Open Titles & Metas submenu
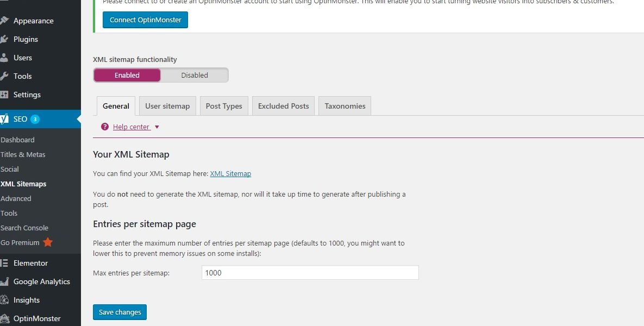 (x=23, y=154)
